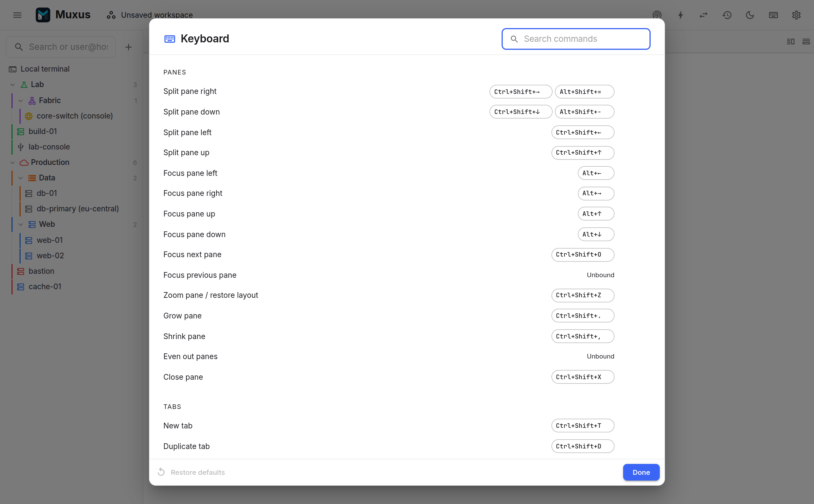Collapse the Data subgroup chevron
Viewport: 814px width, 504px height.
(x=21, y=178)
